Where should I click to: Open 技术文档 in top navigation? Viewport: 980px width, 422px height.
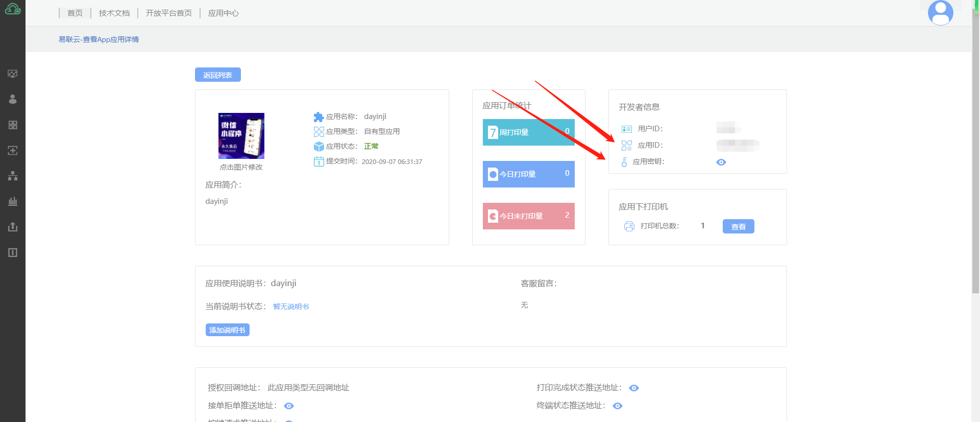114,13
